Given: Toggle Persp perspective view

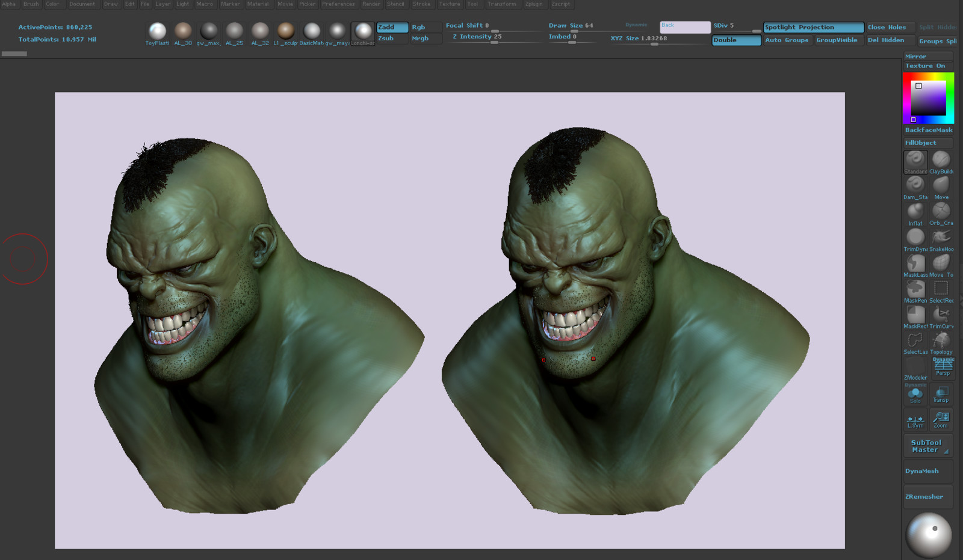Looking at the screenshot, I should [943, 366].
